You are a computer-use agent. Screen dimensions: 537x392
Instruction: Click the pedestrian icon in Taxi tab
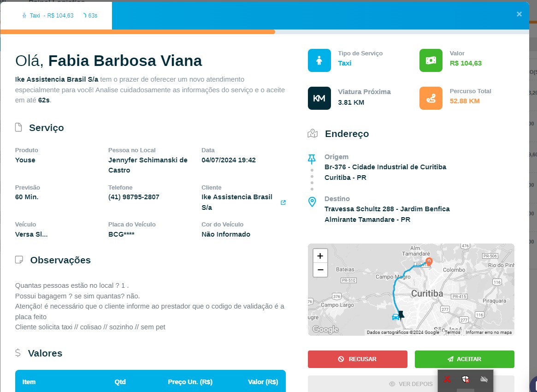click(24, 15)
